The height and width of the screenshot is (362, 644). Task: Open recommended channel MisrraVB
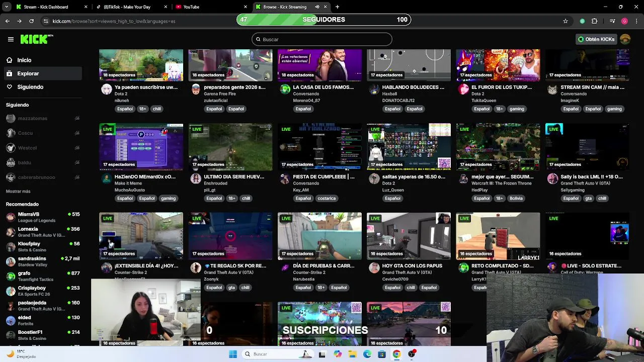click(42, 217)
